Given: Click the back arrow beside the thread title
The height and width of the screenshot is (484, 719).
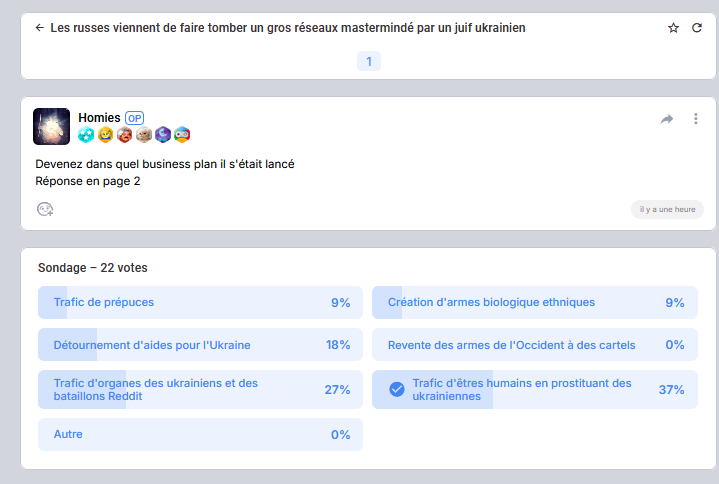Looking at the screenshot, I should point(39,28).
